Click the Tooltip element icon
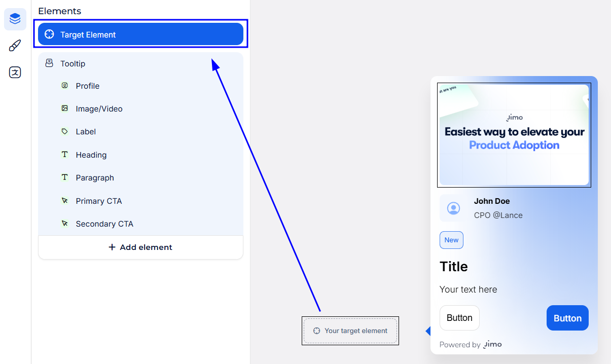The image size is (611, 364). click(49, 63)
